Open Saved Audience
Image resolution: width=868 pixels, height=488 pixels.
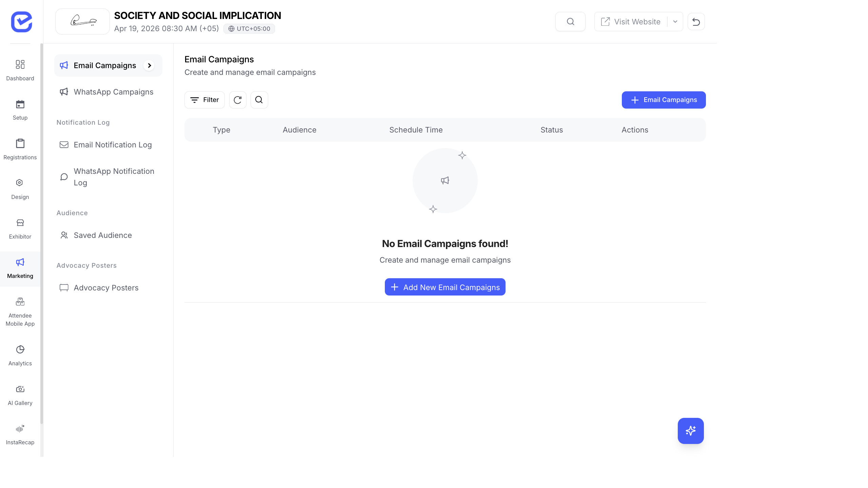(108, 235)
